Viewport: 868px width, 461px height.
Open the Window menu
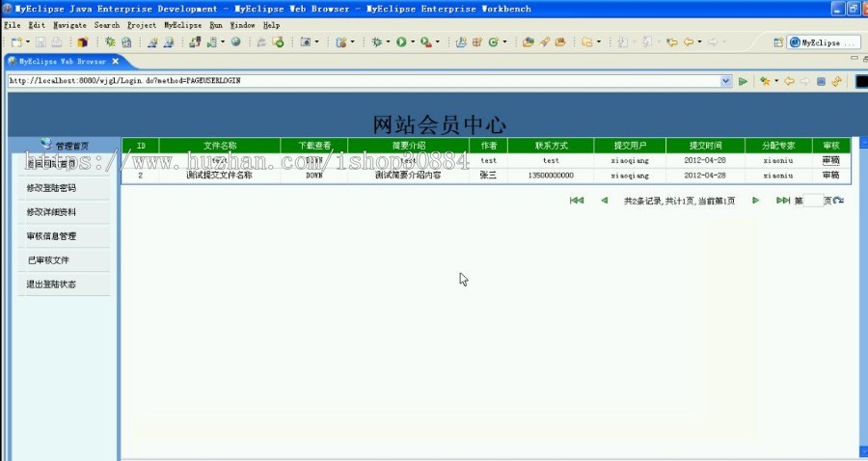tap(242, 25)
